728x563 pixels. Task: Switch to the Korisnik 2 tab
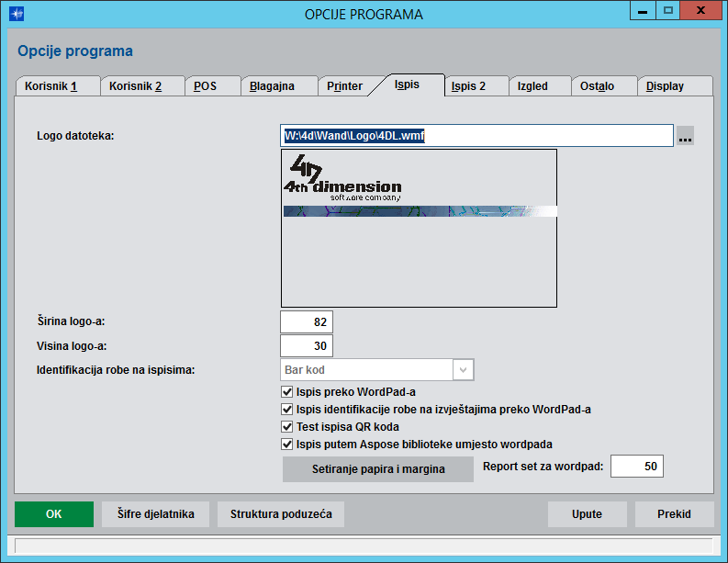[x=142, y=86]
